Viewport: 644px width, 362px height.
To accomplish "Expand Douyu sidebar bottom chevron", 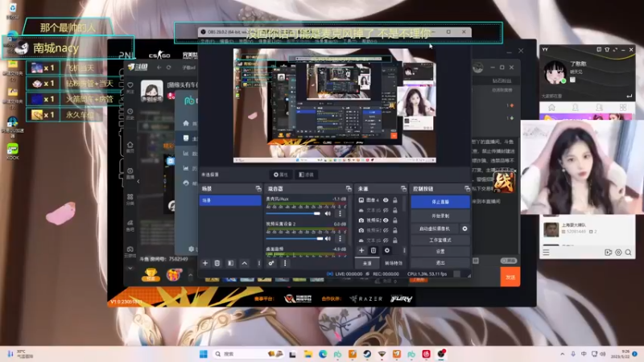I will [x=130, y=268].
